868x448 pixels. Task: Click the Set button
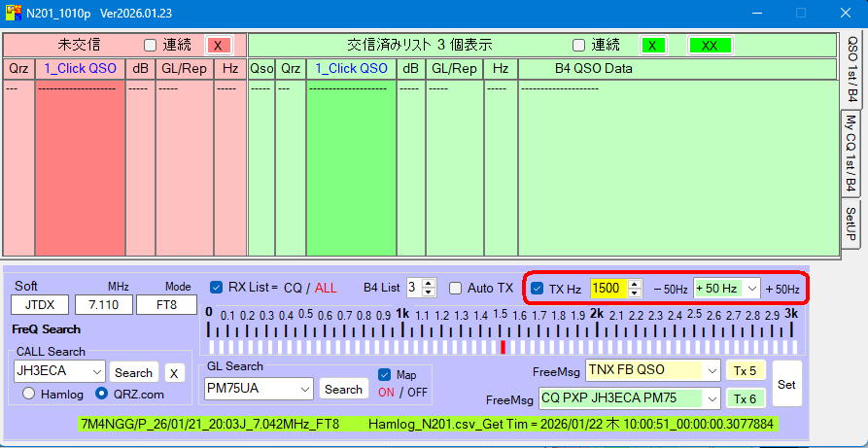pos(786,385)
